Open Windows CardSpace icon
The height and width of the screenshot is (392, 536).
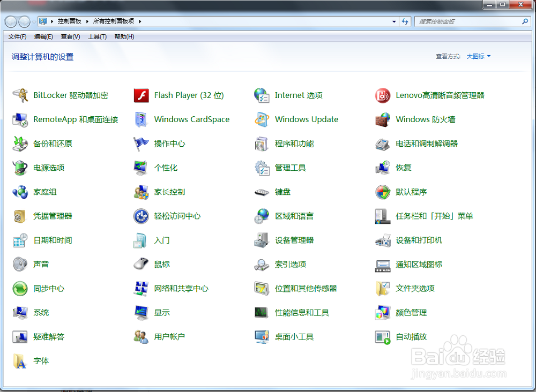tap(141, 119)
